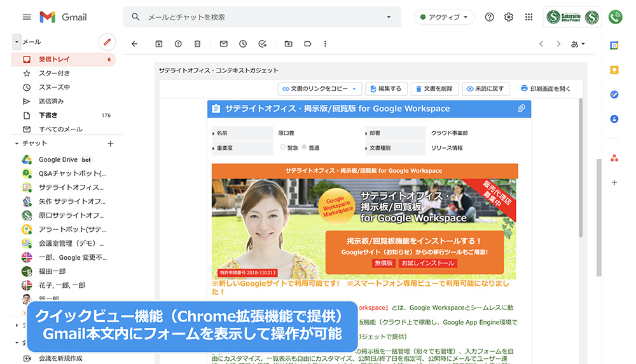Click the Sateraito account logo

[x=572, y=17]
